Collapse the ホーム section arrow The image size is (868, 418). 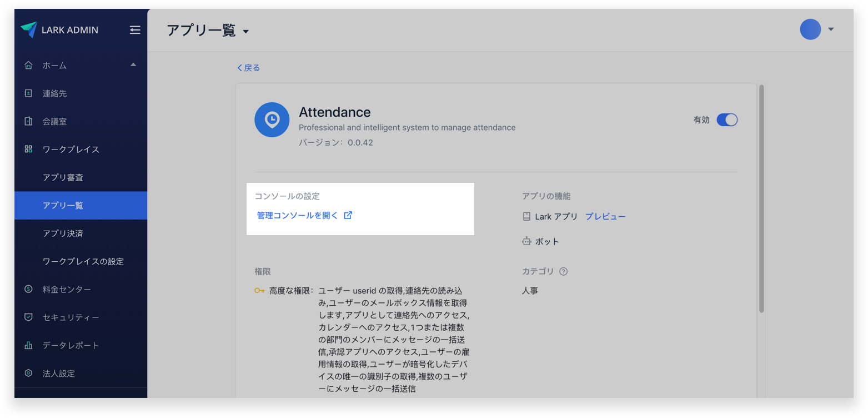(133, 65)
